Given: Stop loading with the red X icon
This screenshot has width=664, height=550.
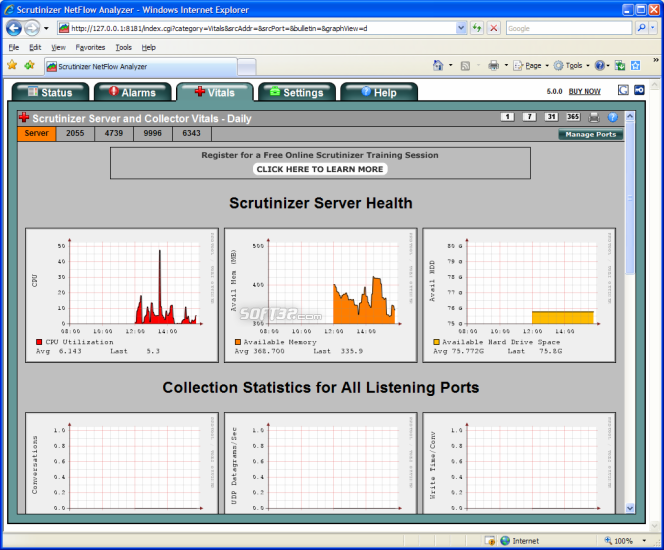Looking at the screenshot, I should [x=493, y=28].
